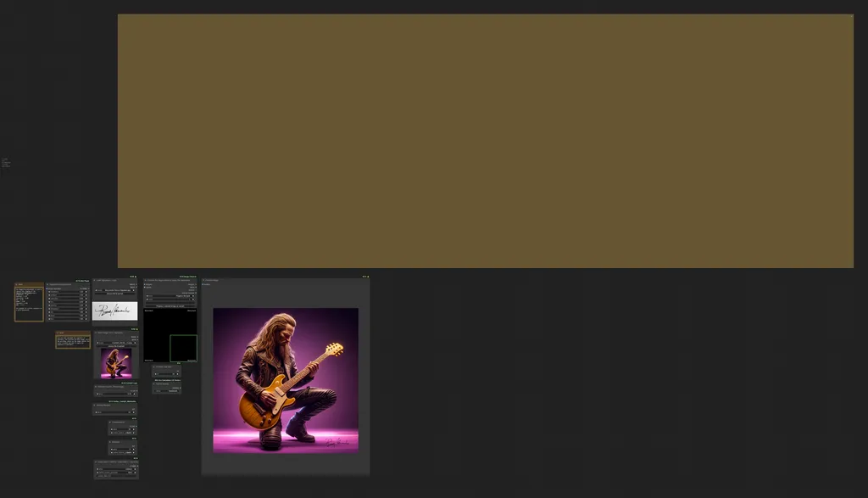Click the wide button above the black preview area
Screen dimensions: 868x498
tap(170, 305)
